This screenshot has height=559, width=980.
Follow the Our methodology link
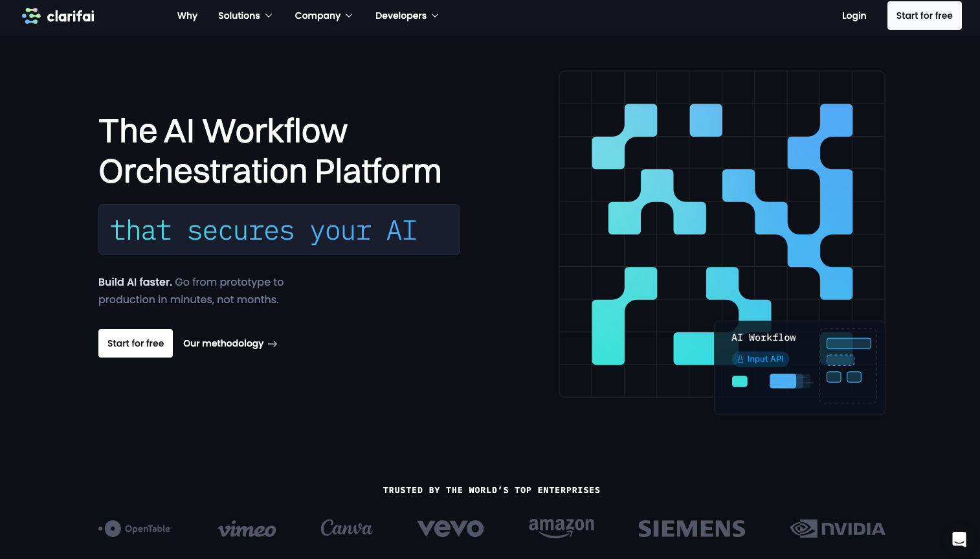[x=223, y=343]
